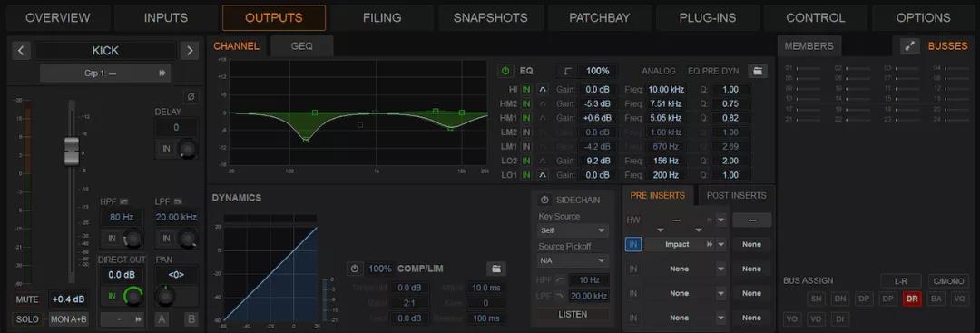Click the expand arrows icon beside BUSSES
This screenshot has width=980, height=333.
pyautogui.click(x=910, y=46)
